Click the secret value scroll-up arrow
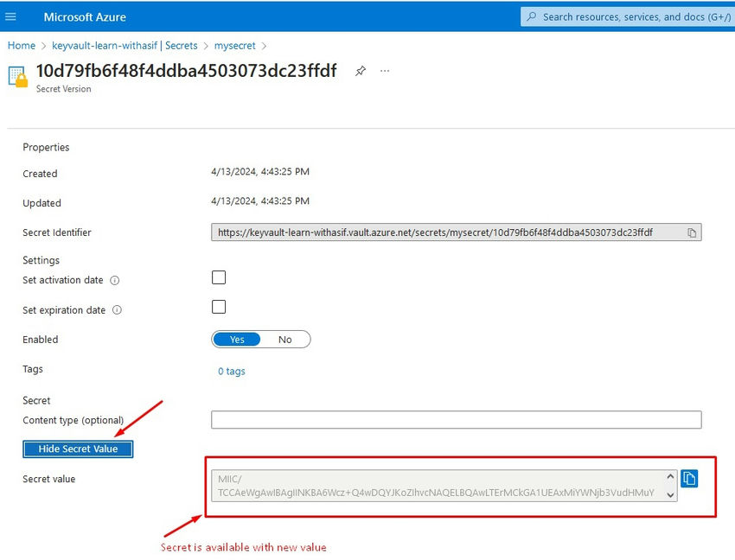The height and width of the screenshot is (560, 735). coord(670,474)
